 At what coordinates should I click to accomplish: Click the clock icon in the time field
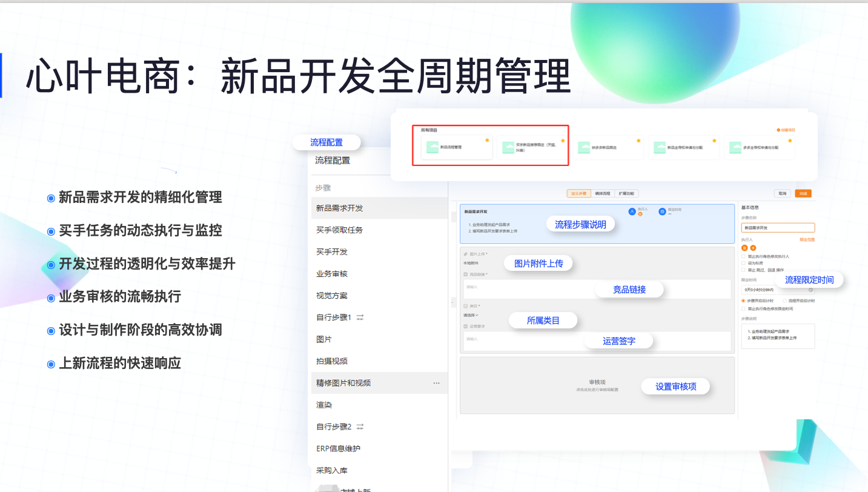(x=810, y=290)
